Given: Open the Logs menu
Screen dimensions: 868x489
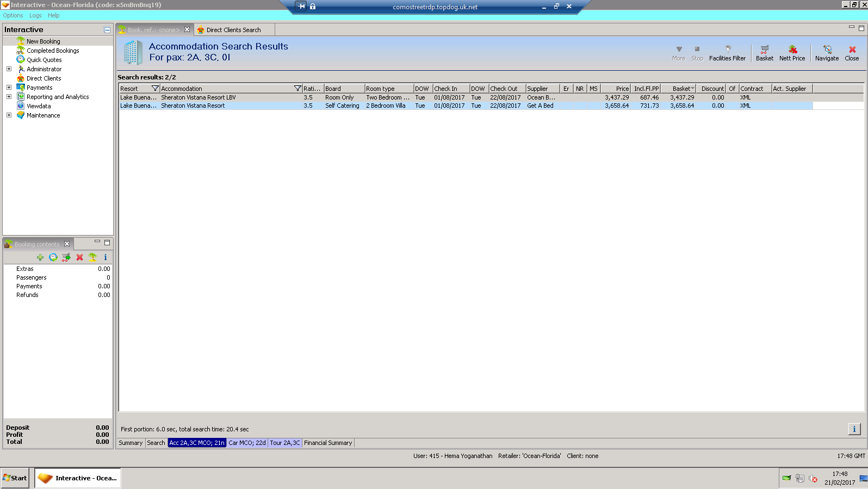Looking at the screenshot, I should pyautogui.click(x=35, y=15).
